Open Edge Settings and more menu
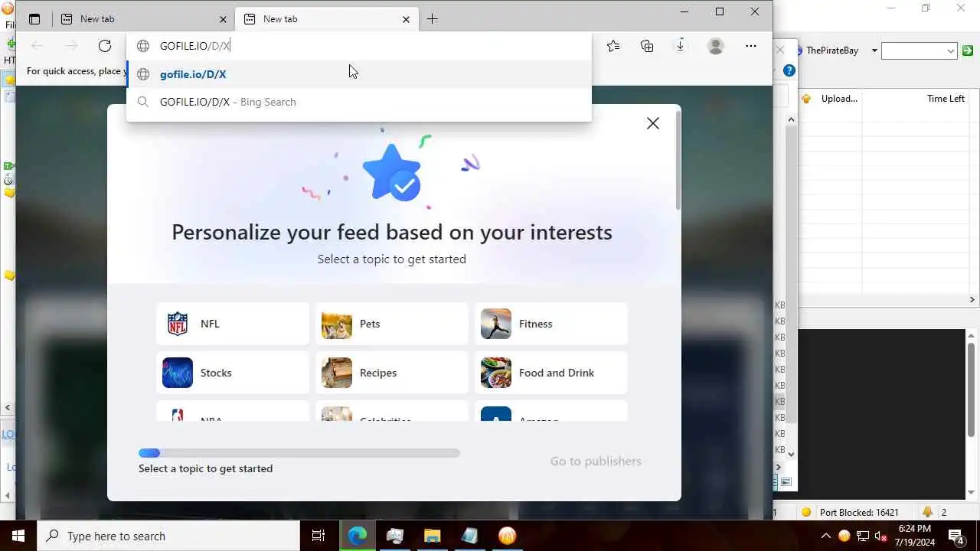 751,46
